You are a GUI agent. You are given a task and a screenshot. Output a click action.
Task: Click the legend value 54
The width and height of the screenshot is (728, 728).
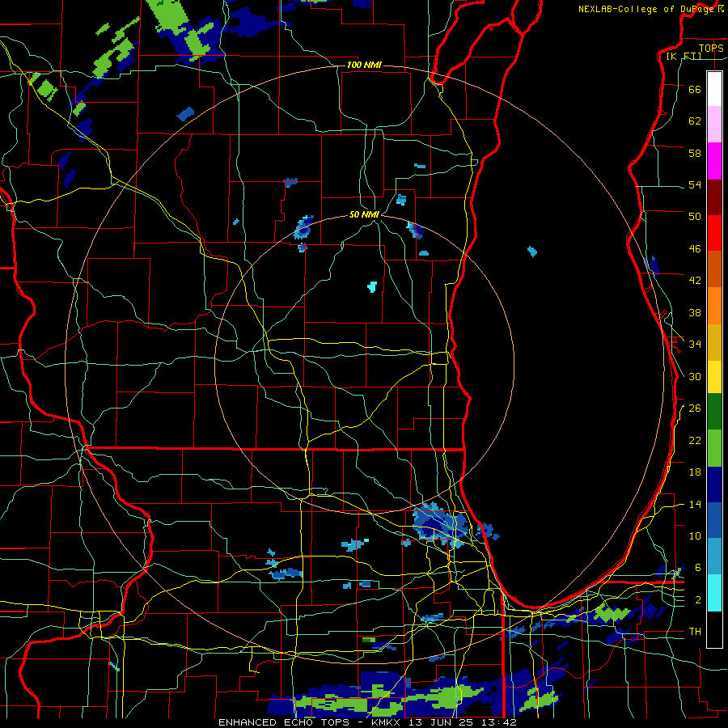(x=695, y=184)
